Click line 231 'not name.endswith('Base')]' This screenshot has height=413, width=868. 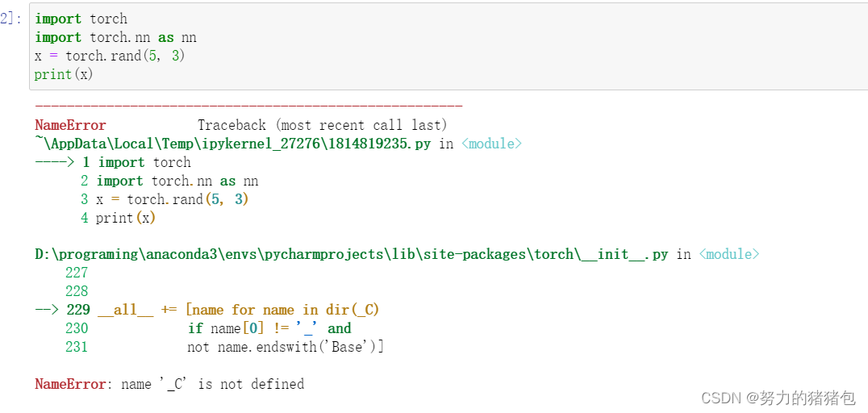225,347
